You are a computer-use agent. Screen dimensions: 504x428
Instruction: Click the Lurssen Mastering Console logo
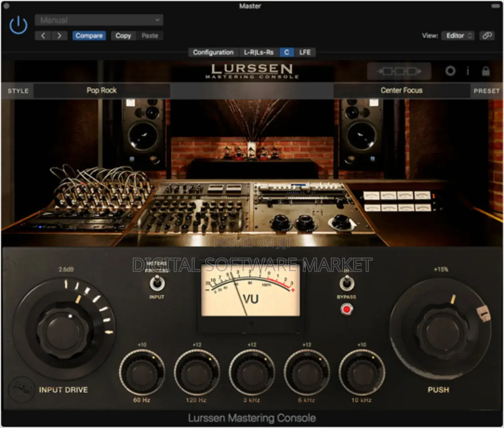coord(252,71)
